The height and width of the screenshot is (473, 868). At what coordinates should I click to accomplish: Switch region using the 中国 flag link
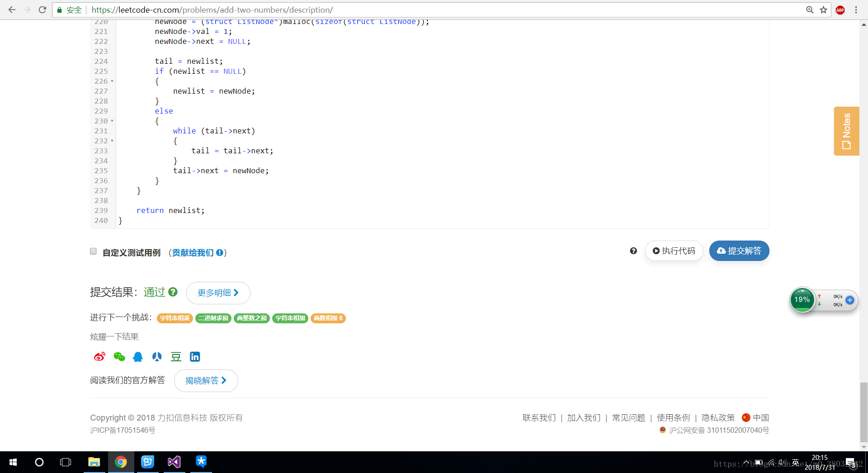755,418
